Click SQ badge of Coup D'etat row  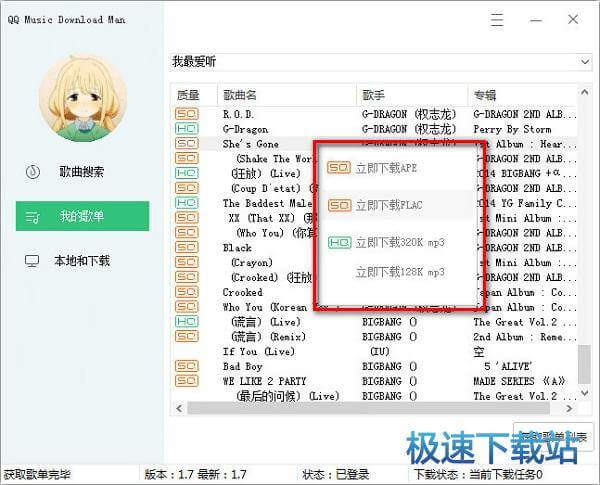(187, 188)
